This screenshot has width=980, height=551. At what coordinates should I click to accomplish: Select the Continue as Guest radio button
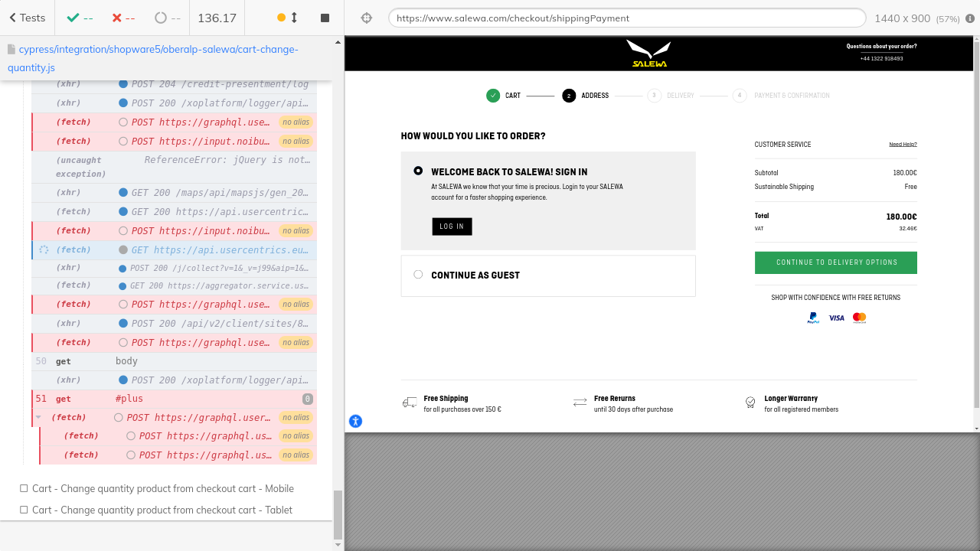[418, 275]
